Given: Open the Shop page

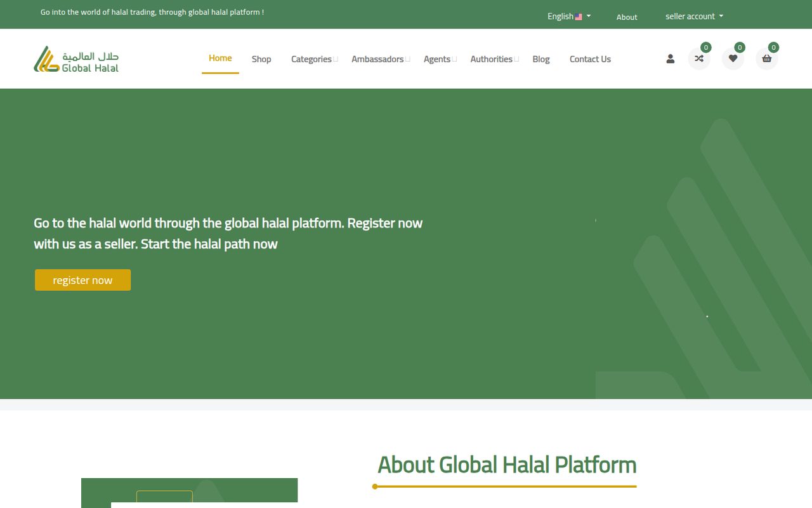Looking at the screenshot, I should (x=261, y=59).
